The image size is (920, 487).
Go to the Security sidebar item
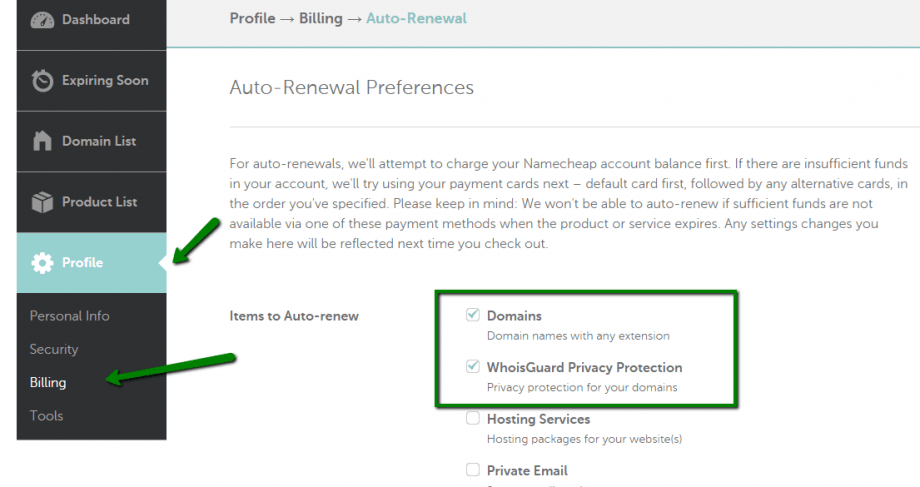pyautogui.click(x=54, y=349)
